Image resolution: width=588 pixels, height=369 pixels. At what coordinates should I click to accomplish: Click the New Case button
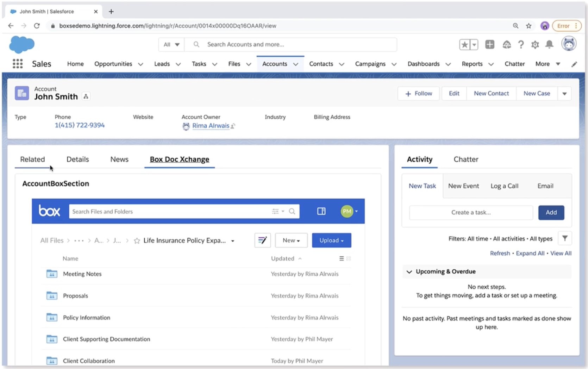537,94
